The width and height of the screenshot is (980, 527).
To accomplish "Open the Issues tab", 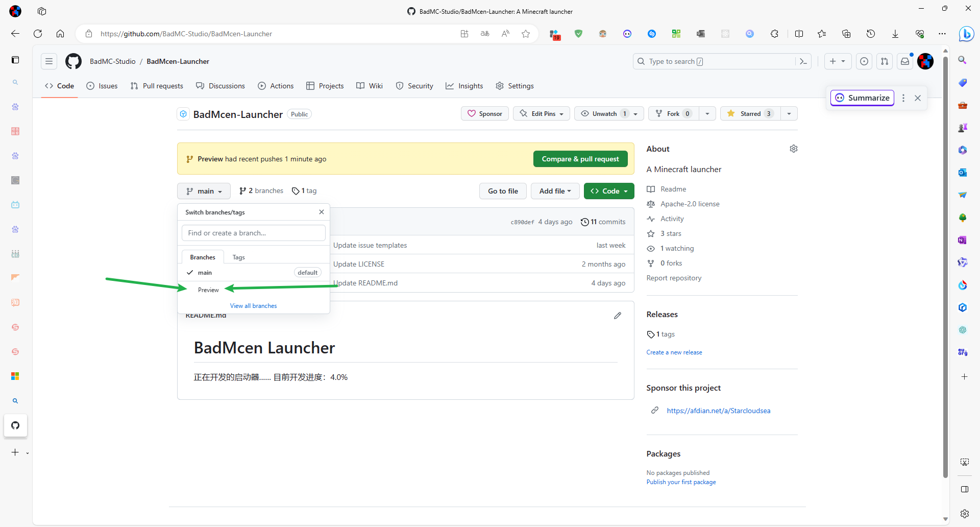I will pyautogui.click(x=102, y=86).
